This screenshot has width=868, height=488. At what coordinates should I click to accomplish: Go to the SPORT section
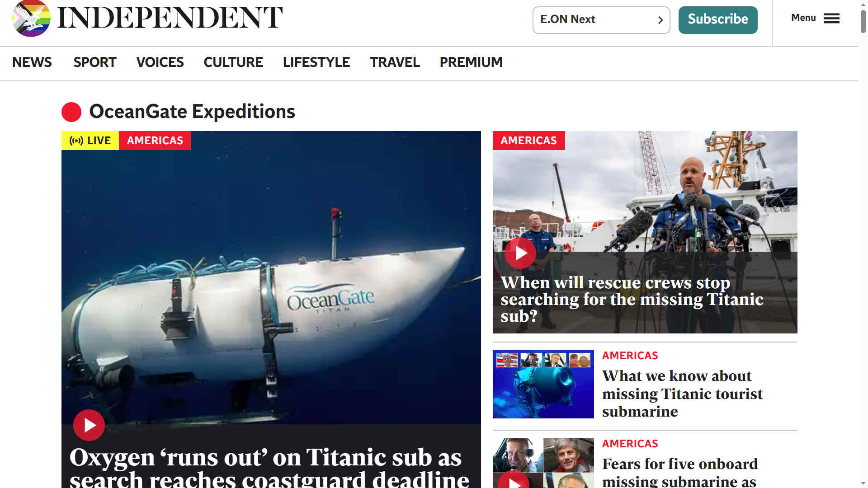pyautogui.click(x=95, y=62)
